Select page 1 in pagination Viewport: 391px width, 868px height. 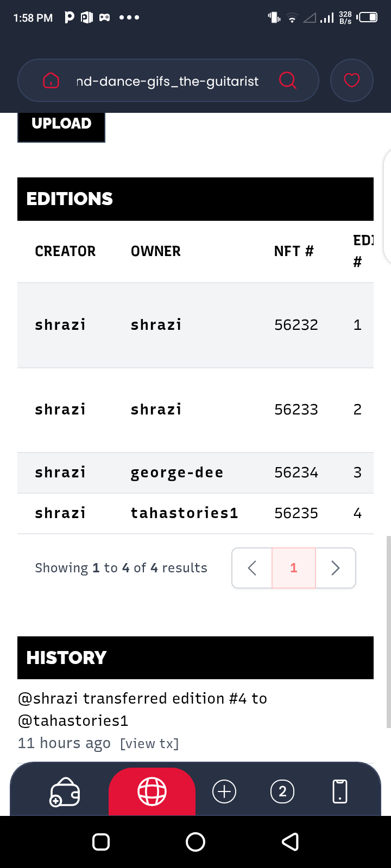[x=294, y=568]
